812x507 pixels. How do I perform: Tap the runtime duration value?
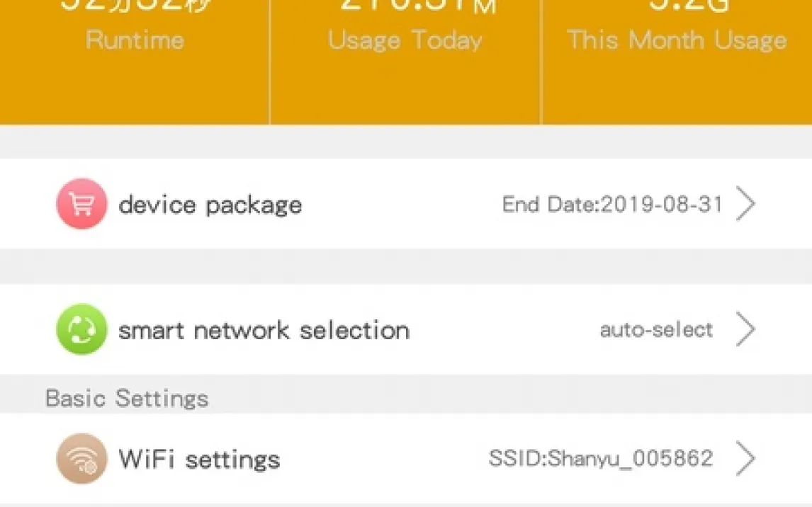tap(135, 6)
